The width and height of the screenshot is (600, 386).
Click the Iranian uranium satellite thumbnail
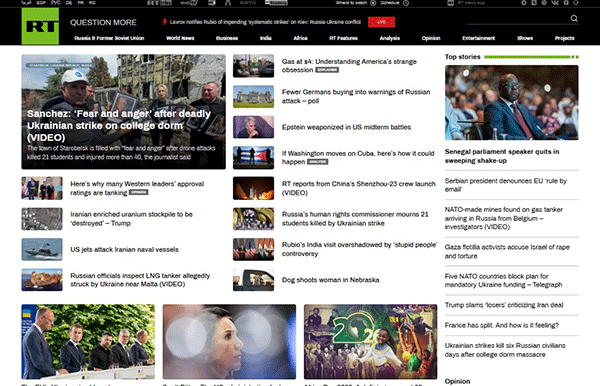click(x=42, y=219)
